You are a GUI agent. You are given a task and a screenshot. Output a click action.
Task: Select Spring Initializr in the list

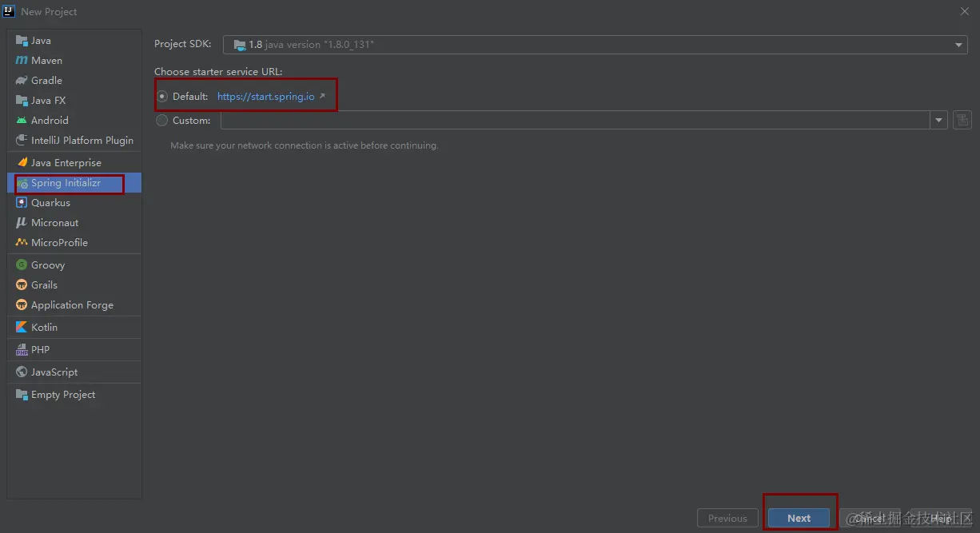[74, 183]
